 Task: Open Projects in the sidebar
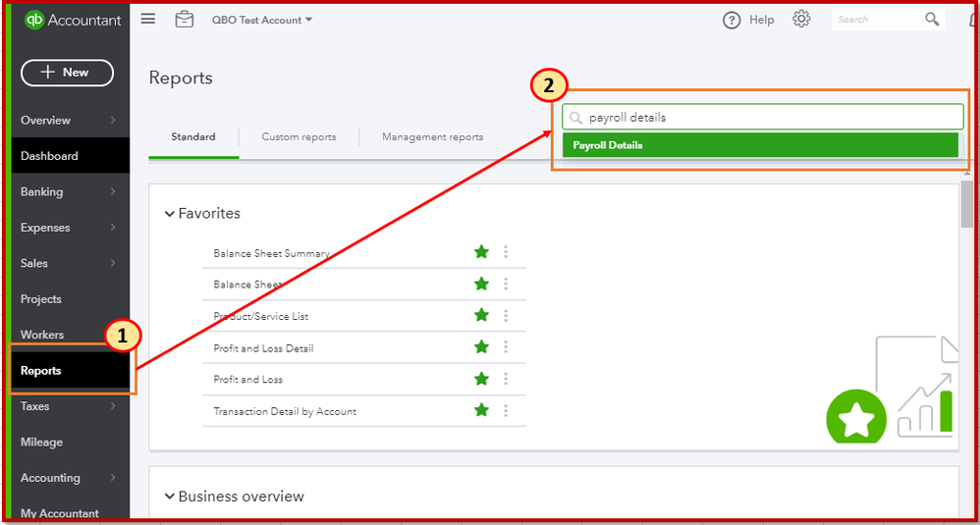(41, 299)
